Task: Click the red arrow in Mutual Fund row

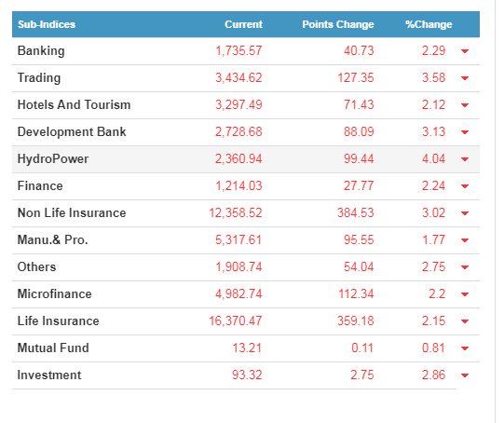Action: click(x=465, y=348)
